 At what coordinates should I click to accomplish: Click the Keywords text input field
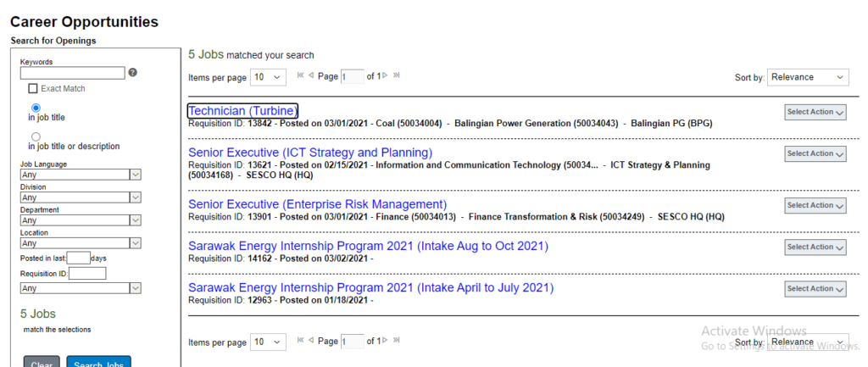coord(72,73)
